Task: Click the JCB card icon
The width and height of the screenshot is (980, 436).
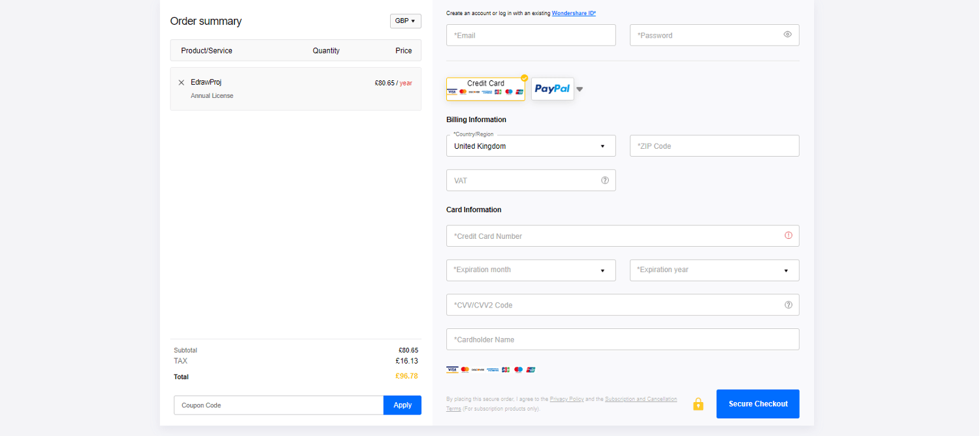Action: pos(506,369)
